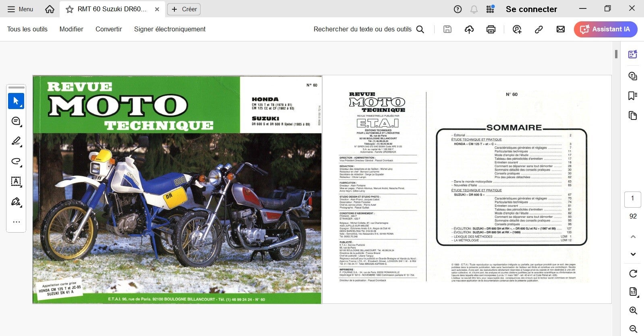Pick the Highlight pen tool
The image size is (644, 336).
click(16, 141)
